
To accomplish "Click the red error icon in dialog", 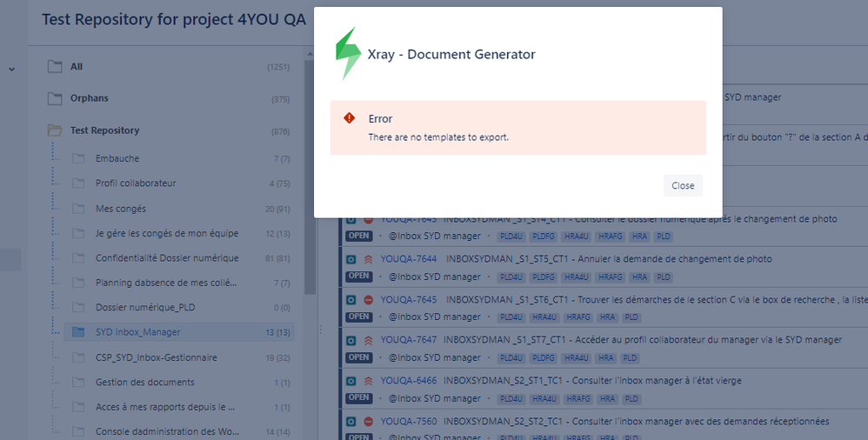I will coord(350,118).
